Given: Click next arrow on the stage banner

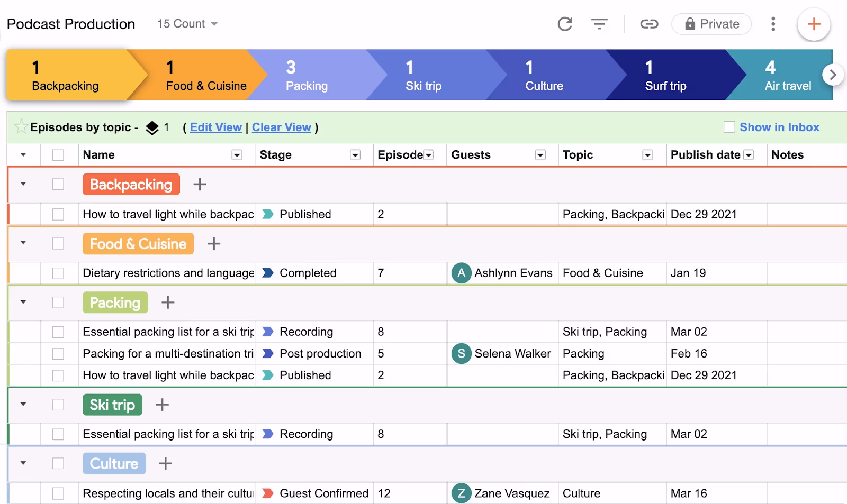Looking at the screenshot, I should click(x=833, y=75).
